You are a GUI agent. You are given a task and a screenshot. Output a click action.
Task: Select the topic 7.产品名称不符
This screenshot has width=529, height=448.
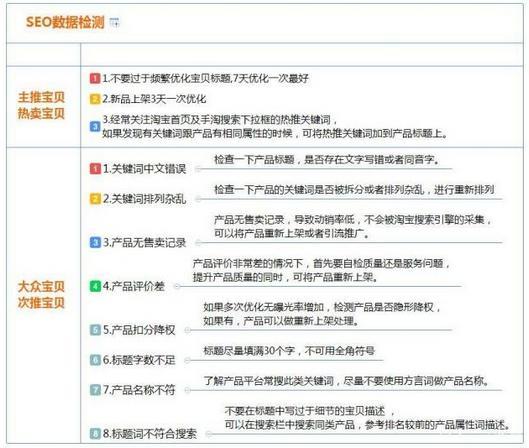click(x=139, y=390)
